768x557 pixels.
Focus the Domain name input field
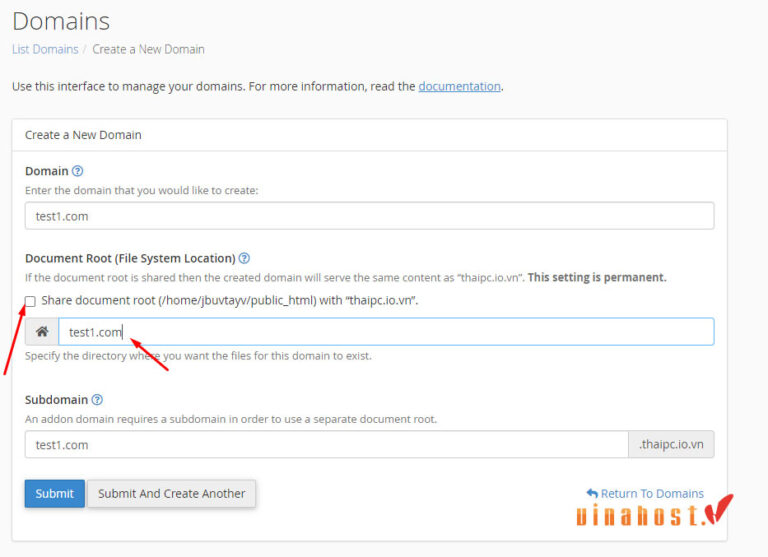point(369,216)
